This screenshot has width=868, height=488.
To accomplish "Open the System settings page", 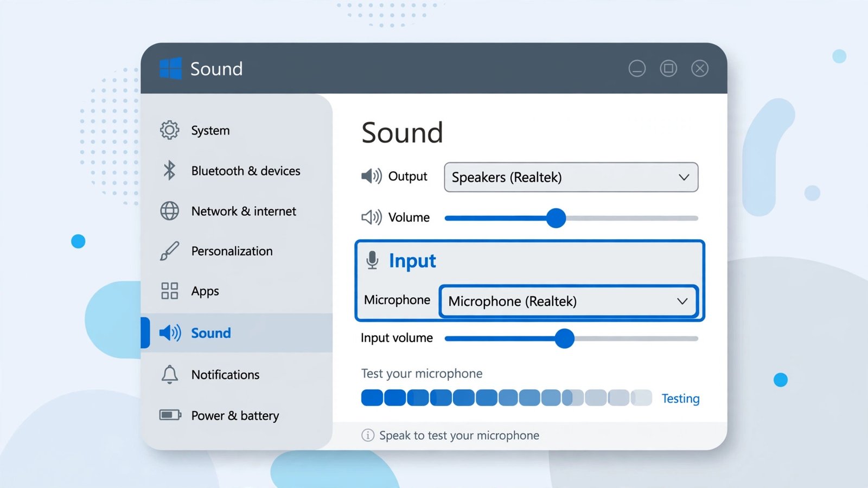I will click(237, 130).
